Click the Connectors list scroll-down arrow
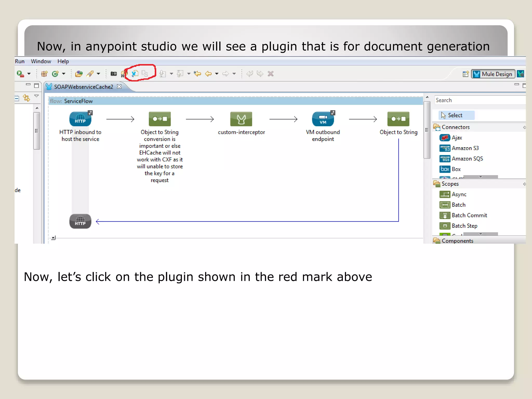Viewport: 532px width, 399px height. click(x=481, y=177)
